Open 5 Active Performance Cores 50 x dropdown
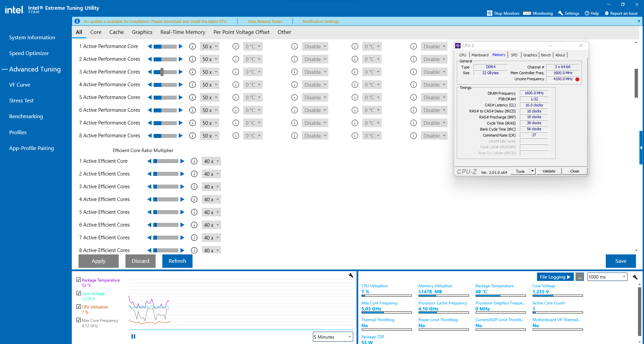 tap(210, 97)
